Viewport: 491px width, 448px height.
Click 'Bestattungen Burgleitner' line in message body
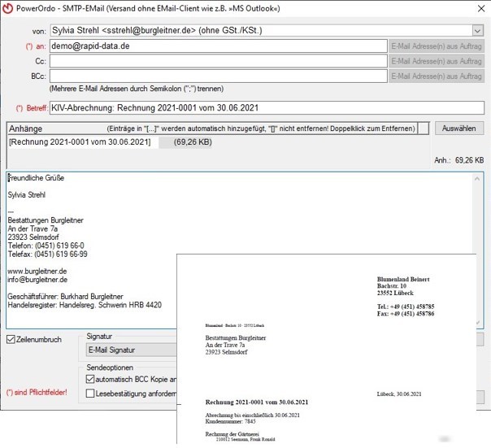pyautogui.click(x=46, y=220)
